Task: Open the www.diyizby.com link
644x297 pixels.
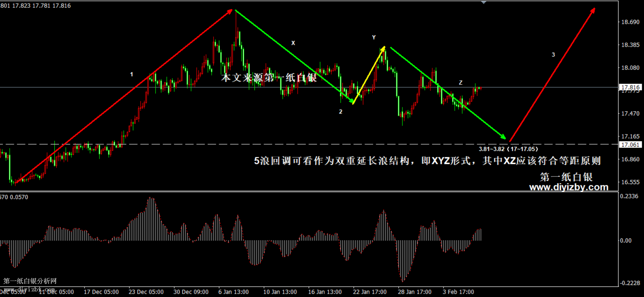Action: tap(568, 187)
